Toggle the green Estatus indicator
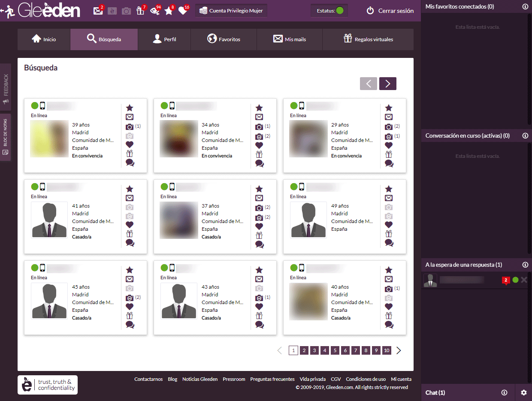This screenshot has height=401, width=532. point(340,11)
